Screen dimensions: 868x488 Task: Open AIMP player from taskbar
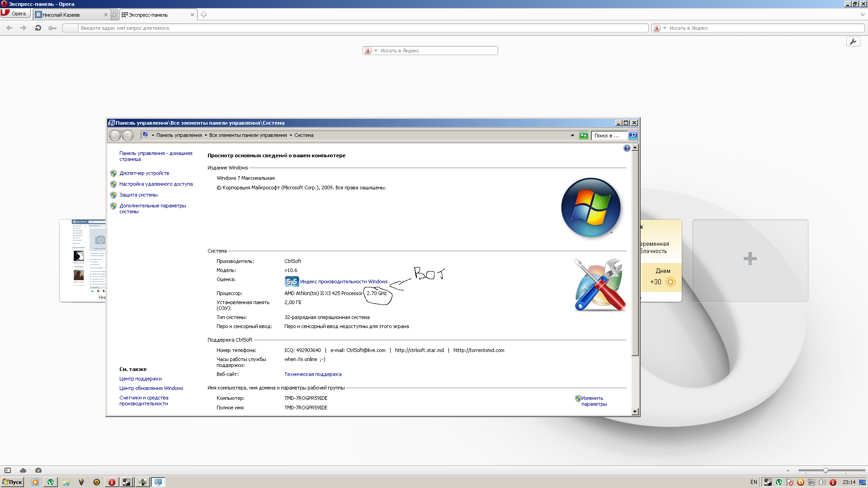97,482
